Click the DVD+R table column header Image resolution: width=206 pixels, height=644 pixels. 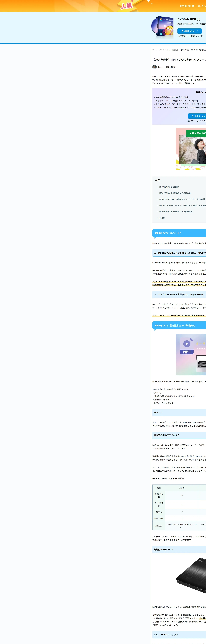(182, 488)
